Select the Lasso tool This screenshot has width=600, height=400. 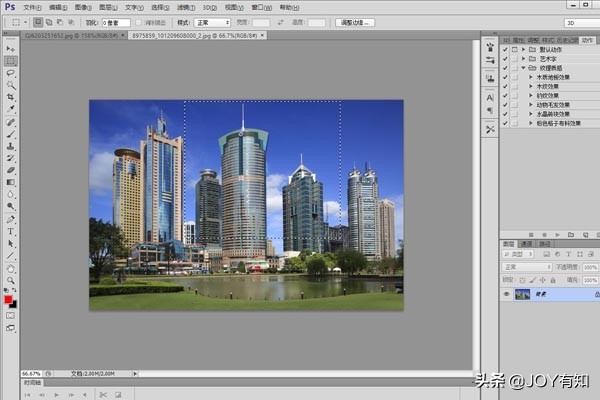click(x=10, y=73)
